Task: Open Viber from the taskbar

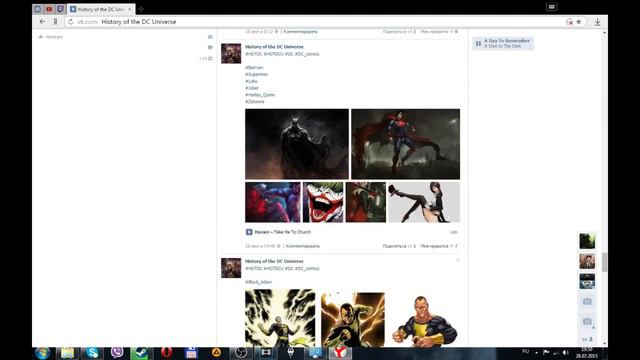Action: pos(117,353)
